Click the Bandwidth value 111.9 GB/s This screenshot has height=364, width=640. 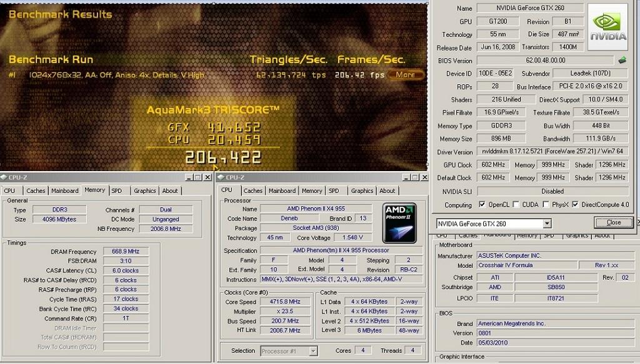(601, 138)
